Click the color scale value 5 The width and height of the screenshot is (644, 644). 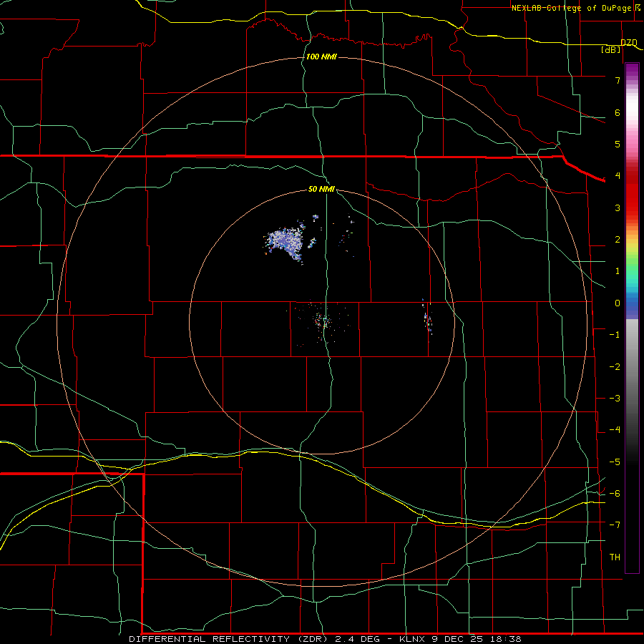pyautogui.click(x=618, y=144)
